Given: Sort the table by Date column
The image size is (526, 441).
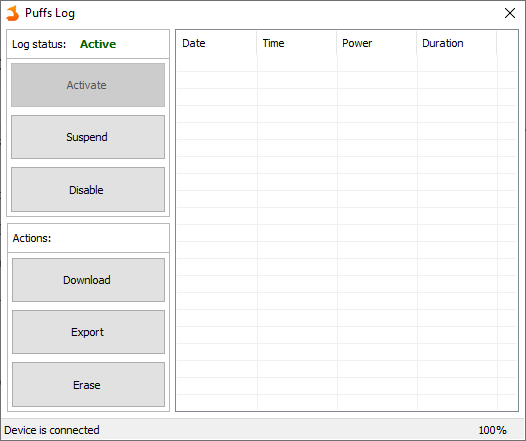Looking at the screenshot, I should (216, 43).
